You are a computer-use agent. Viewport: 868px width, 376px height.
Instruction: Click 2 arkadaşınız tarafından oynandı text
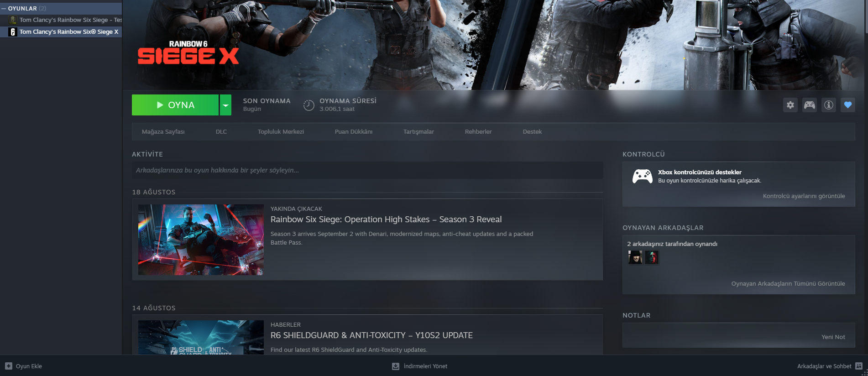[672, 244]
